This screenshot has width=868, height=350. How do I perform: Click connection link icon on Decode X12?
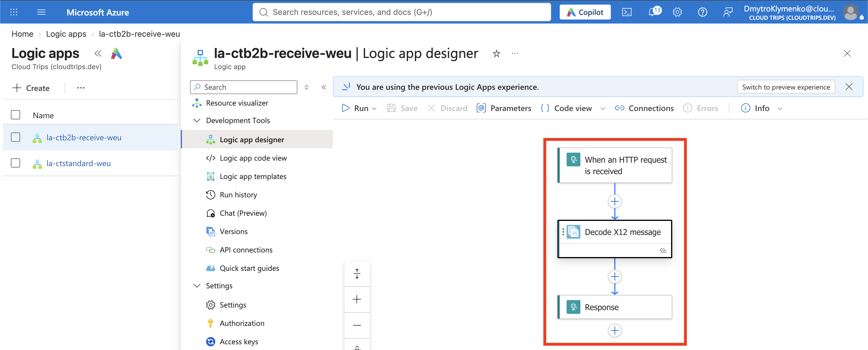coord(662,251)
